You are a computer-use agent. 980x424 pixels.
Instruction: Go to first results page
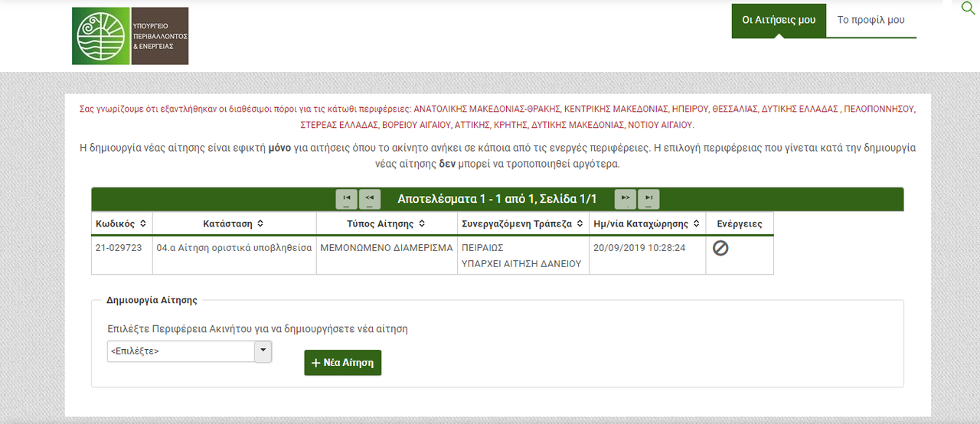(347, 199)
